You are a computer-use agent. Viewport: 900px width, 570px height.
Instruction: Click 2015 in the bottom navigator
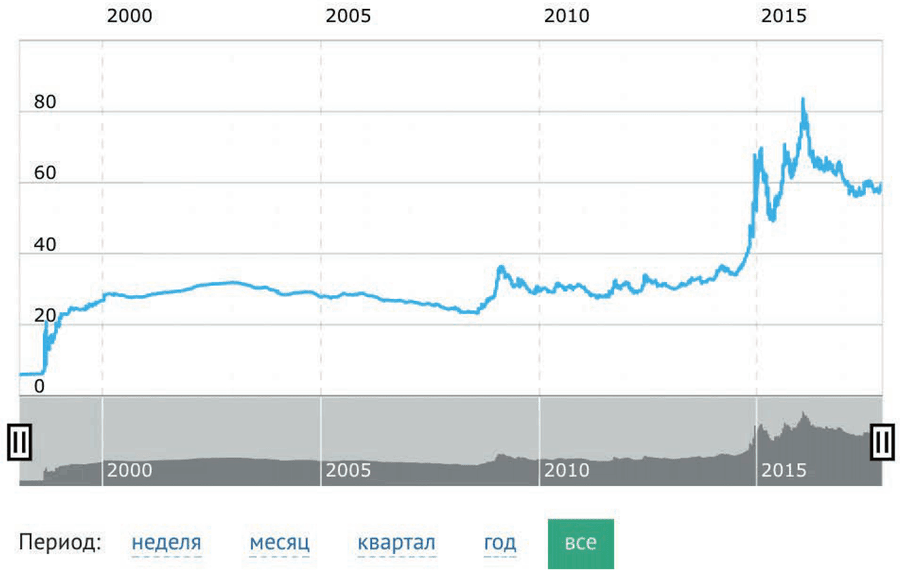[784, 470]
